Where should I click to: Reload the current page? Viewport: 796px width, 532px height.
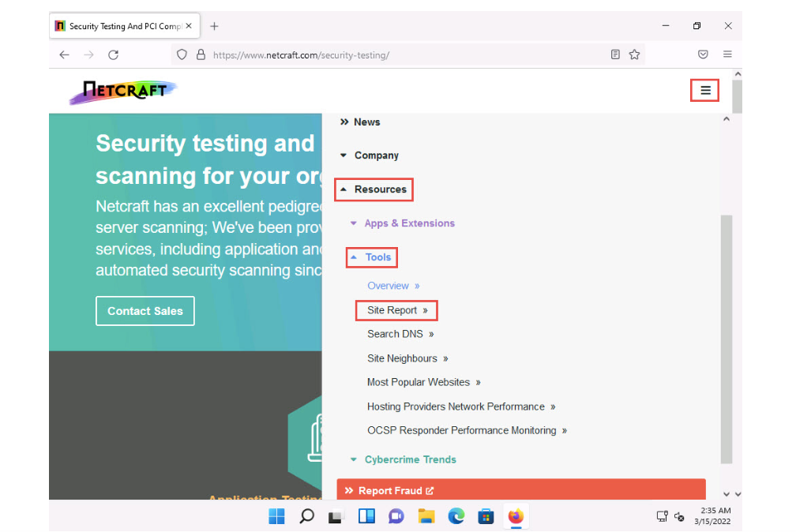[113, 54]
